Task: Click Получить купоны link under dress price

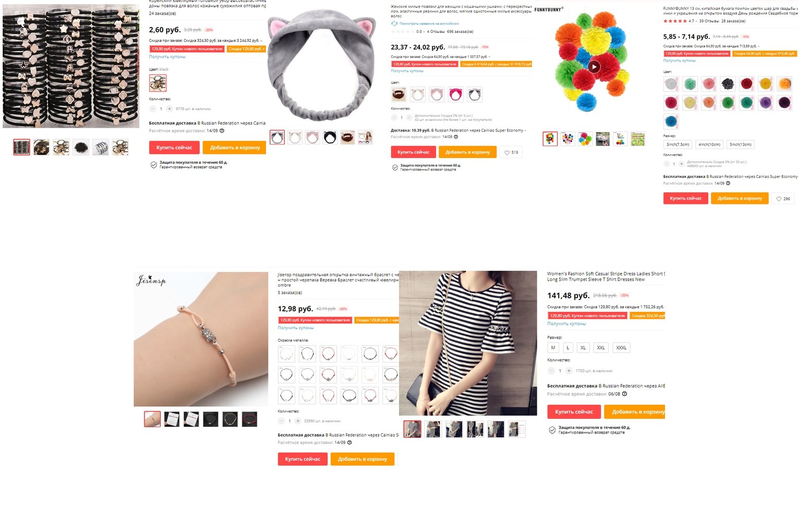Action: [566, 324]
